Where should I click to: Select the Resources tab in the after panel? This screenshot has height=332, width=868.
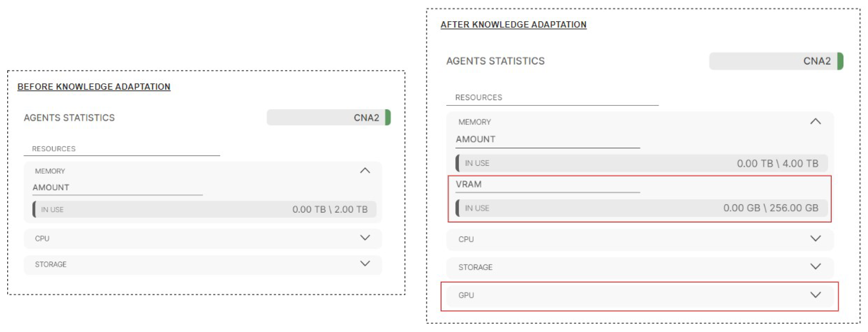(x=478, y=97)
